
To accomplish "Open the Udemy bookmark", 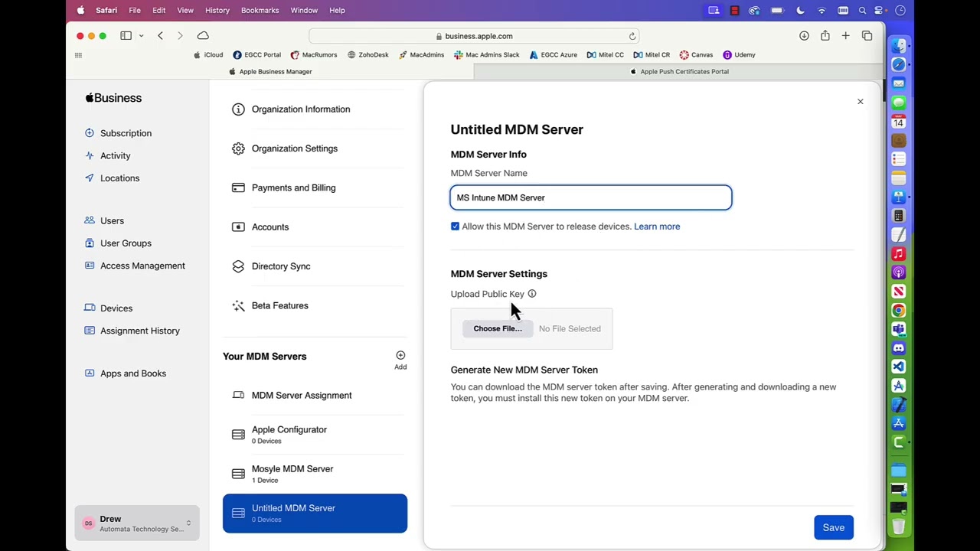I will [739, 55].
